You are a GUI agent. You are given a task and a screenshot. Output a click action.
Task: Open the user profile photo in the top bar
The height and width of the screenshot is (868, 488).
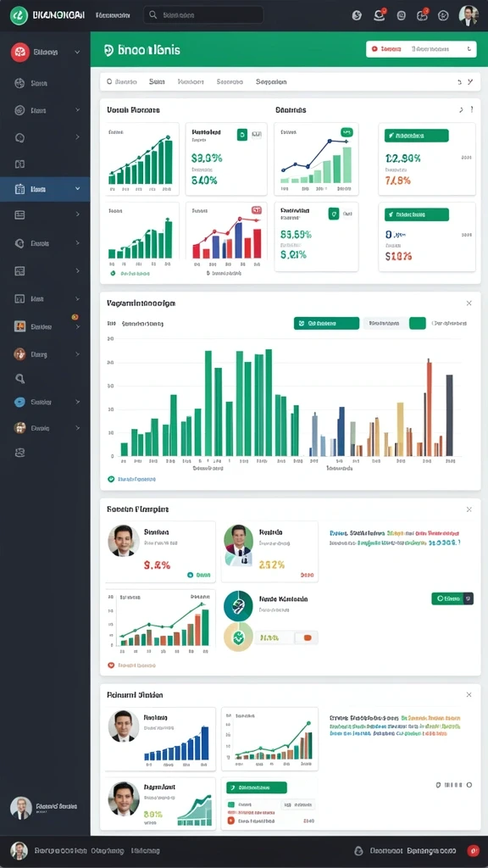pos(469,15)
